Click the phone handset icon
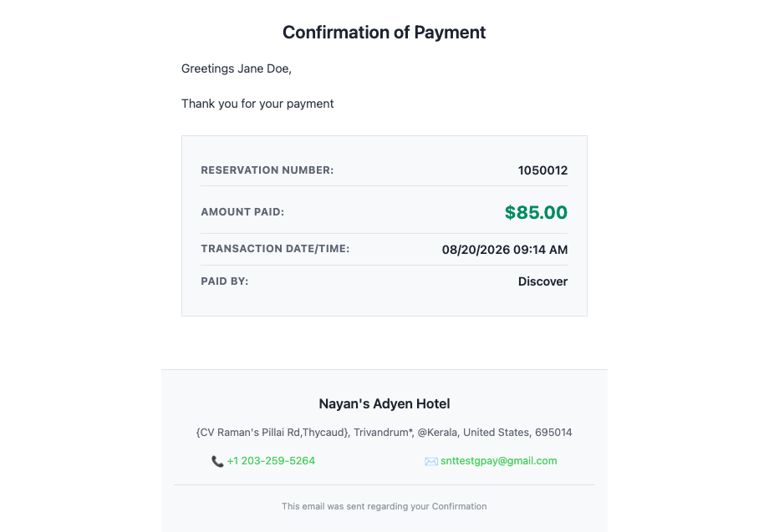 [217, 462]
